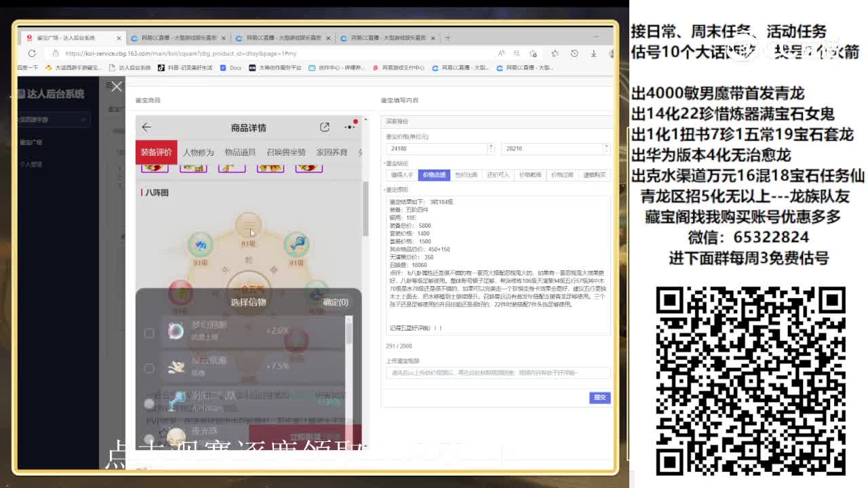Switch to the 人物修为 tab

[x=198, y=152]
